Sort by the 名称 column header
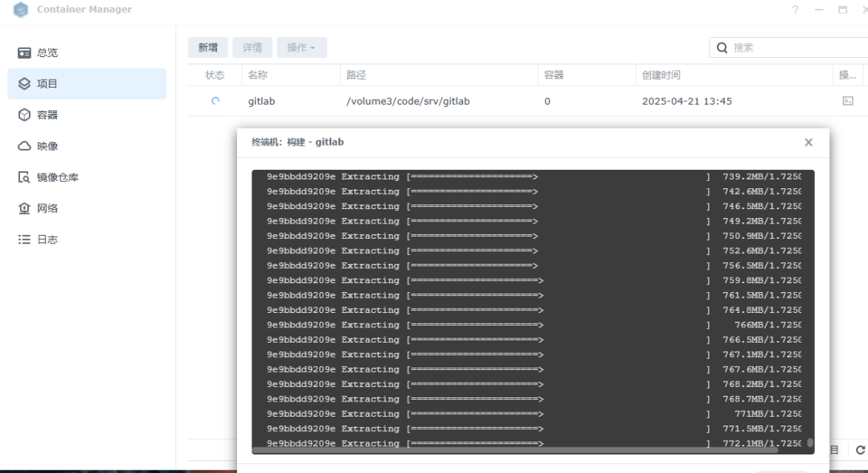868x473 pixels. click(x=291, y=75)
